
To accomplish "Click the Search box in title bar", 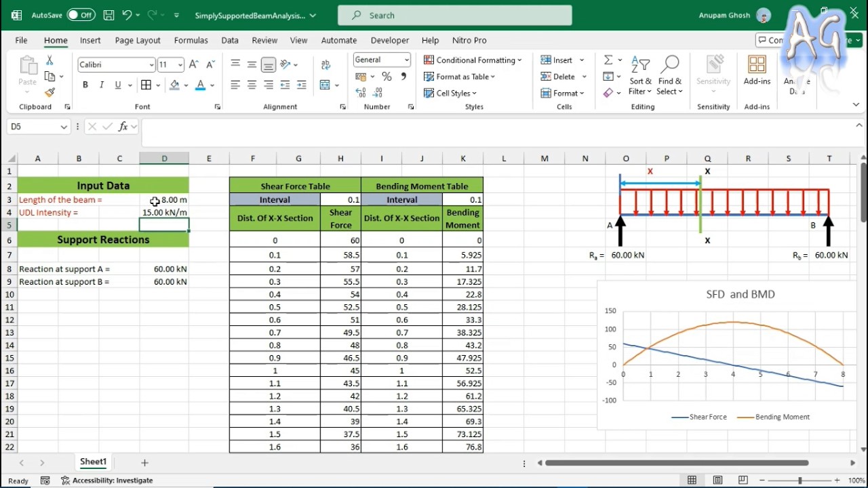I will (x=454, y=15).
